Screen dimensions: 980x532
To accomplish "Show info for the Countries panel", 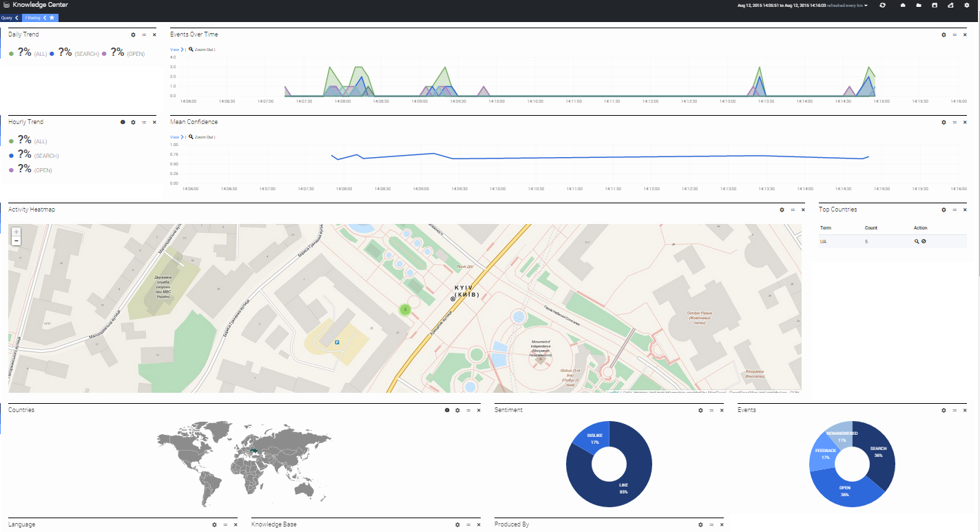I will pyautogui.click(x=447, y=410).
